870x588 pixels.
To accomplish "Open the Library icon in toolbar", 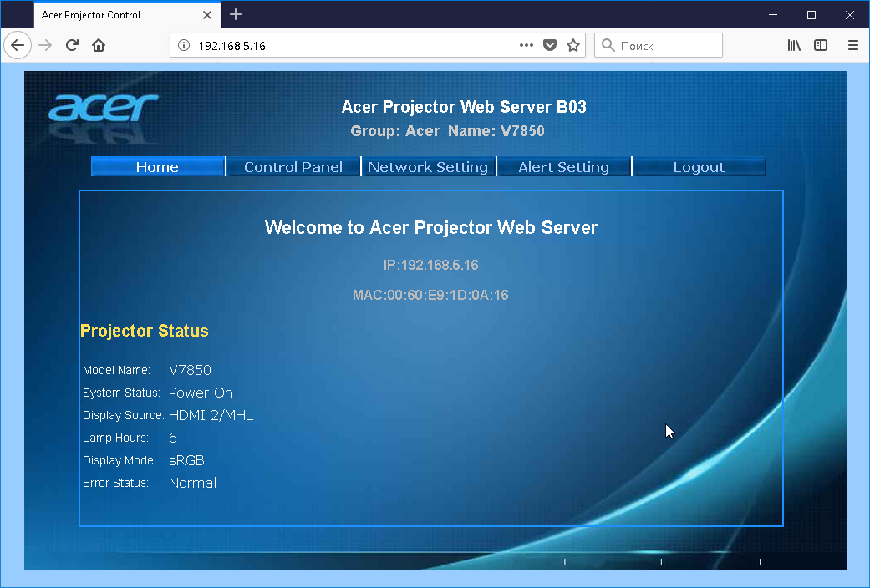I will tap(794, 45).
